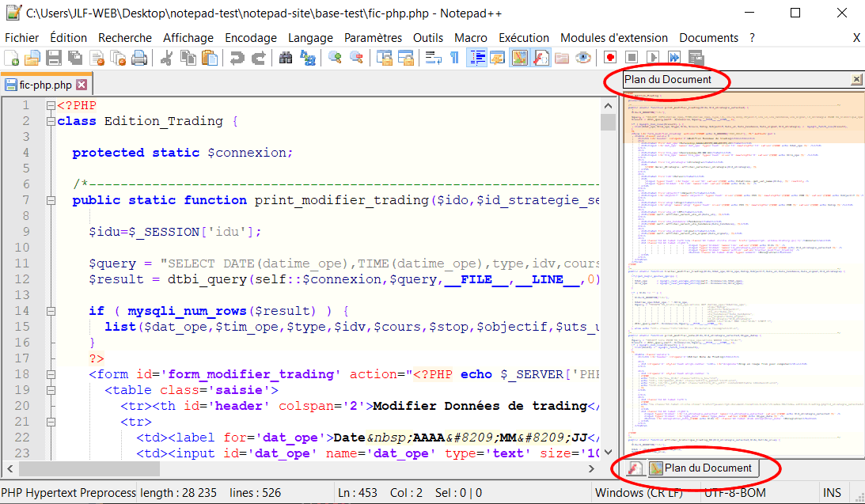Screen dimensions: 865x504
Task: Close the fic-php.php tab with its X
Action: pos(82,85)
